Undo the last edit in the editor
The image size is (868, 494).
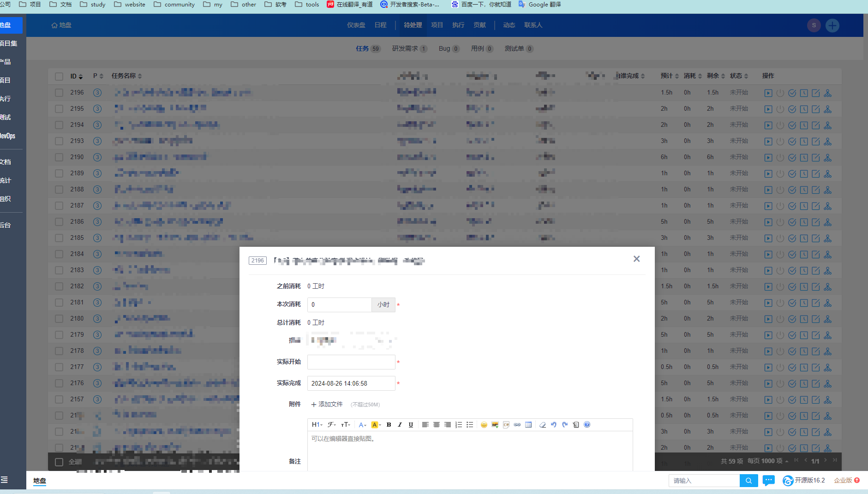click(x=553, y=425)
